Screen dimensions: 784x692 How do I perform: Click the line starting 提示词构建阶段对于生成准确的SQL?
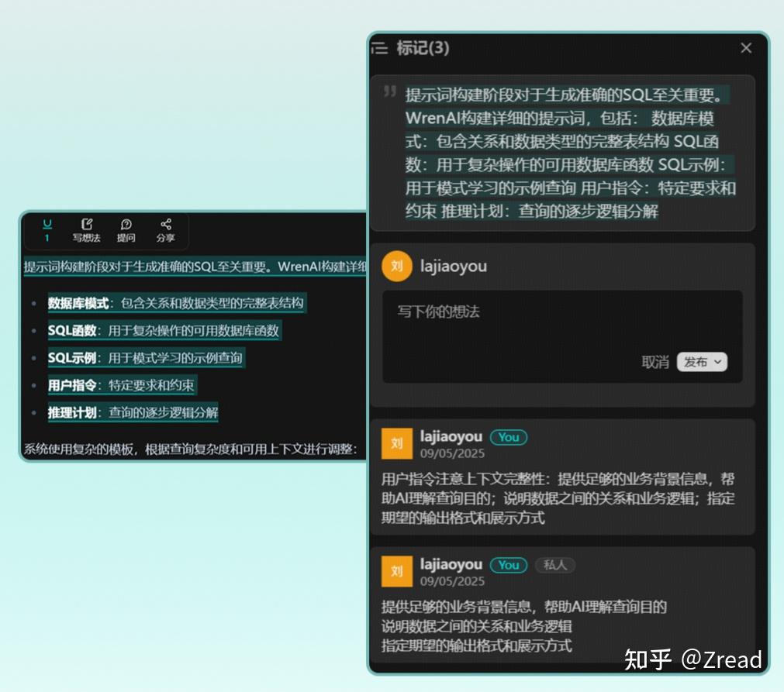[x=195, y=267]
